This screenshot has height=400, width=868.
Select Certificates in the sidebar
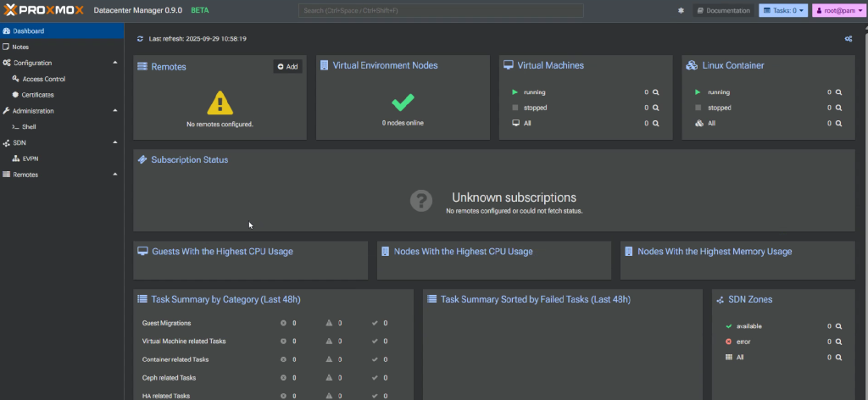43,95
